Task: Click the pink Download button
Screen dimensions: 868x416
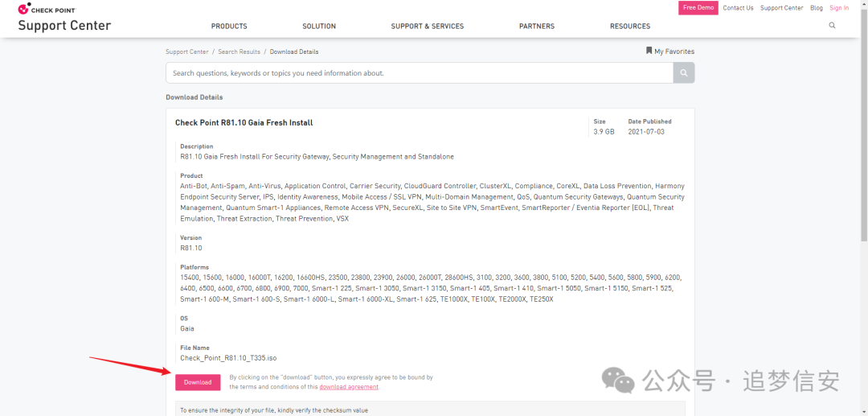Action: point(198,382)
